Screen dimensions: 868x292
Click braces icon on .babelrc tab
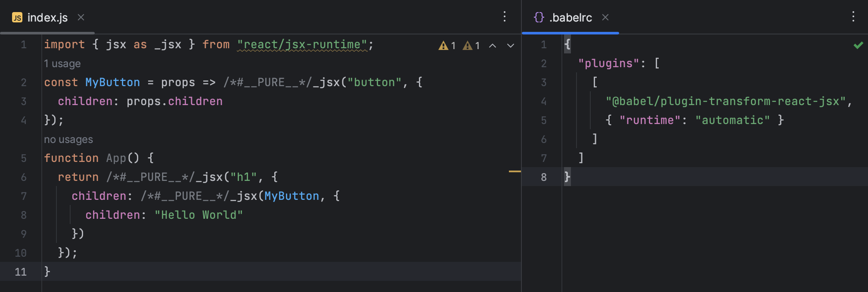point(539,17)
